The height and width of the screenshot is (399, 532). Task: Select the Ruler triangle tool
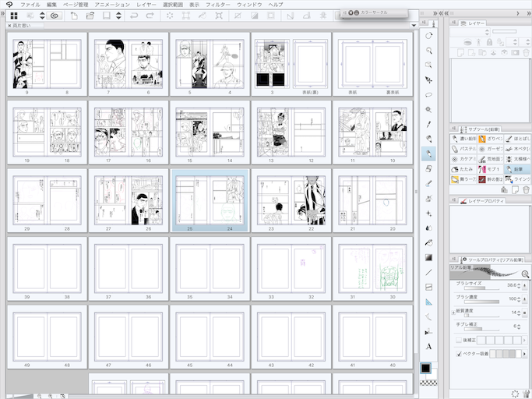click(x=429, y=302)
